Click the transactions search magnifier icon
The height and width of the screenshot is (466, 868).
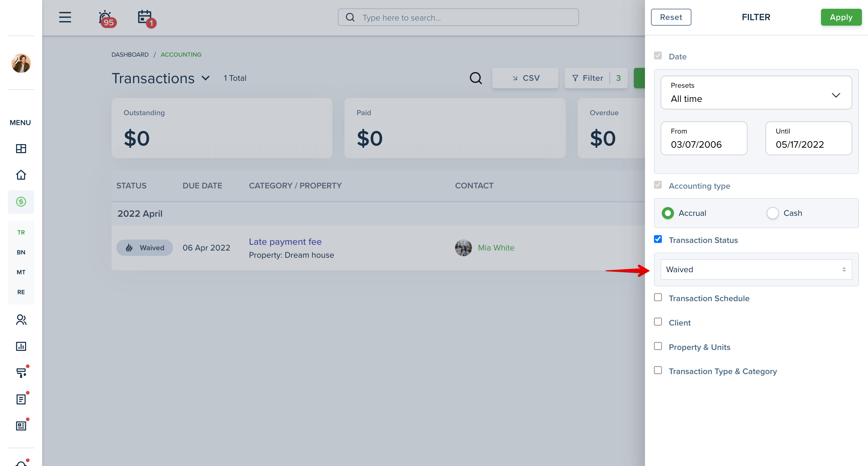tap(476, 78)
